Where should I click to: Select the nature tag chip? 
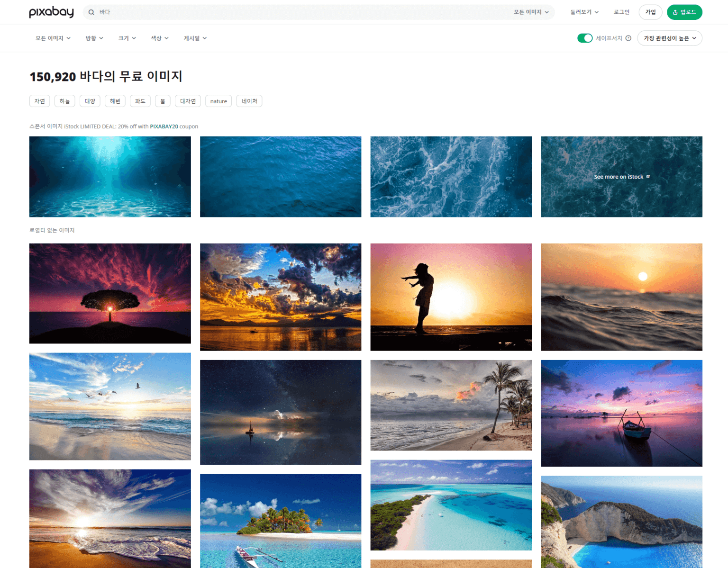point(218,101)
